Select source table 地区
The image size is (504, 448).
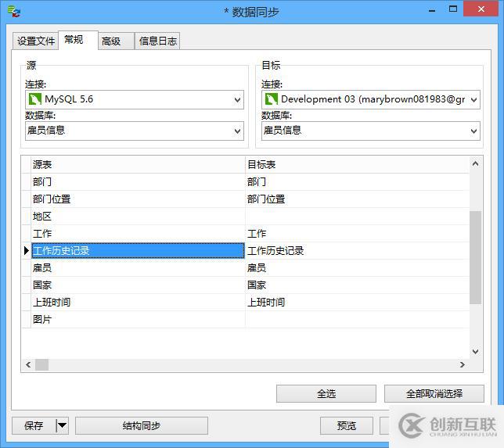point(139,216)
